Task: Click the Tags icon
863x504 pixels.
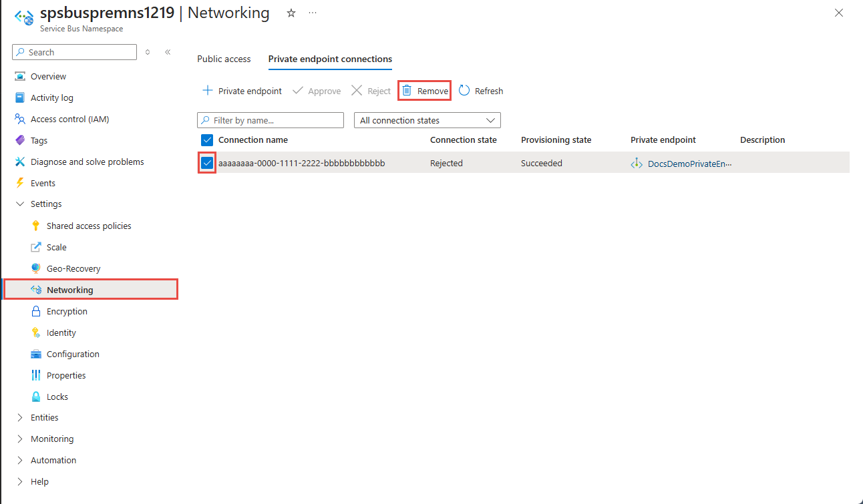Action: [x=20, y=140]
